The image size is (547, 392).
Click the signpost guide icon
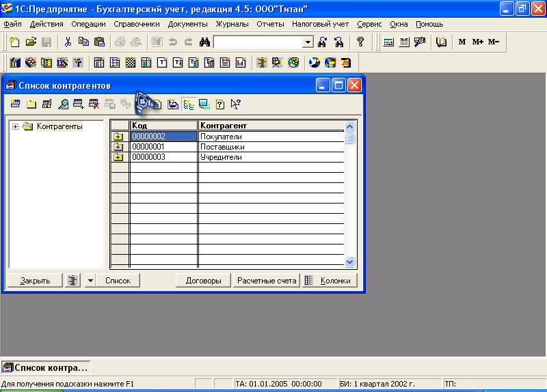262,63
